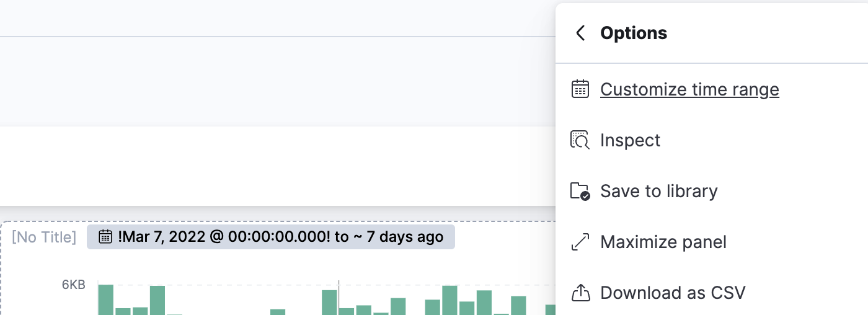This screenshot has height=315, width=868.
Task: Click the isolated short bar in the chart gap
Action: [x=278, y=312]
